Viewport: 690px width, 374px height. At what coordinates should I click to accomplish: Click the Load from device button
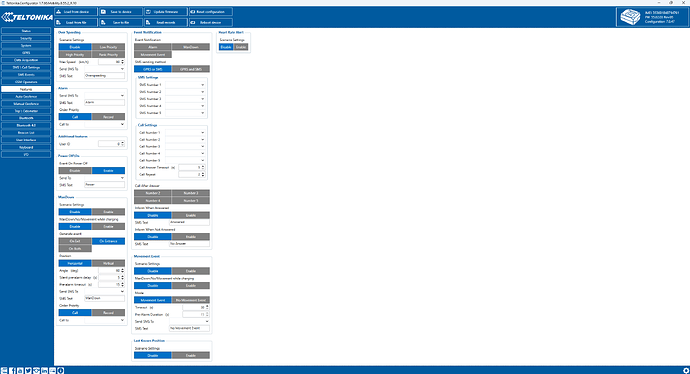click(x=76, y=12)
